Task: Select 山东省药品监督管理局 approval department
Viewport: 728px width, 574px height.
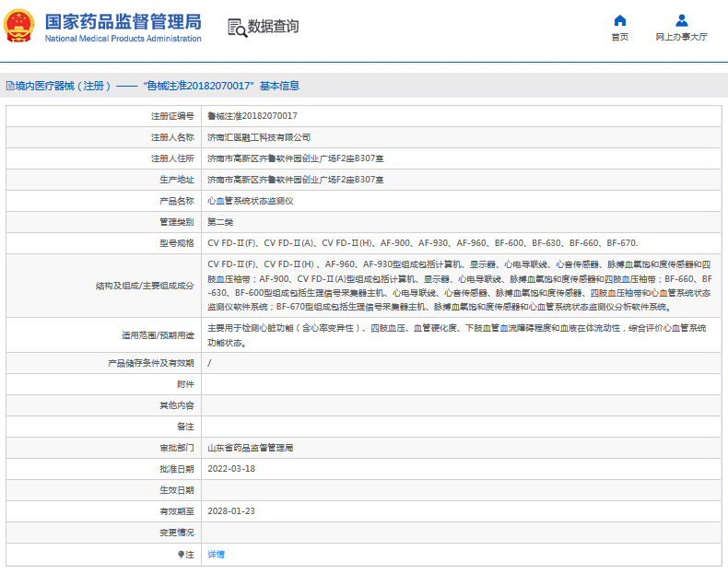Action: click(251, 448)
